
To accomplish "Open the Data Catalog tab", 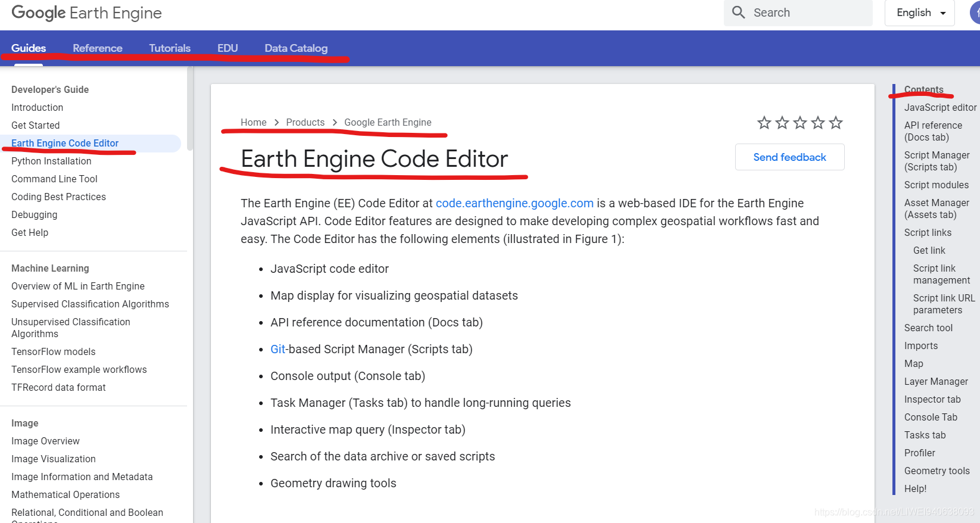I will click(x=296, y=48).
